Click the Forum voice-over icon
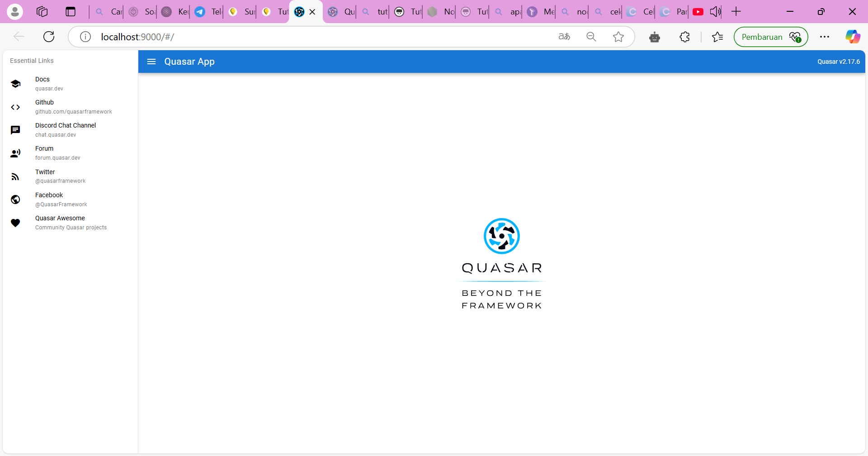 [15, 153]
